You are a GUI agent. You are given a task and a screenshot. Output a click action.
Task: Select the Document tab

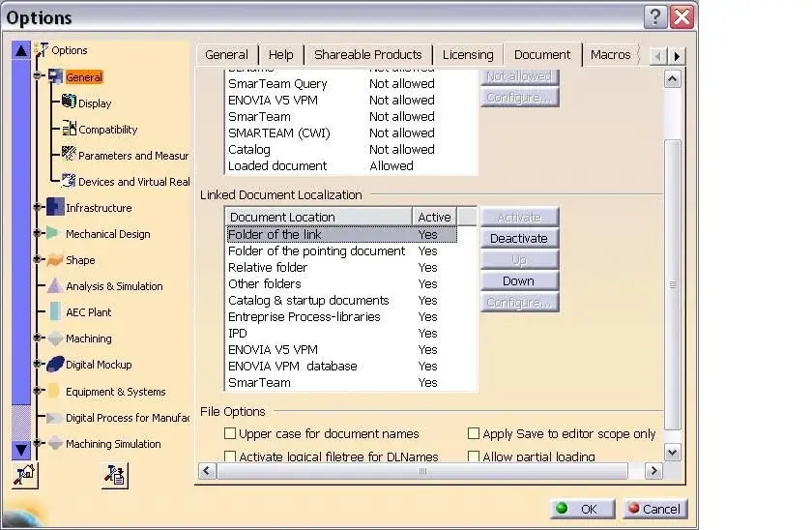point(542,54)
